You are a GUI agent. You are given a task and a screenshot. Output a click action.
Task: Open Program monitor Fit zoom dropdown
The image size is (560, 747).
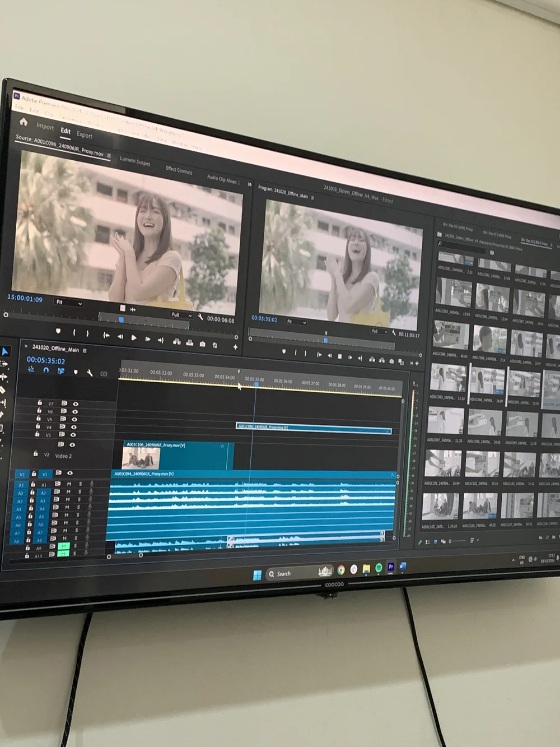point(296,322)
